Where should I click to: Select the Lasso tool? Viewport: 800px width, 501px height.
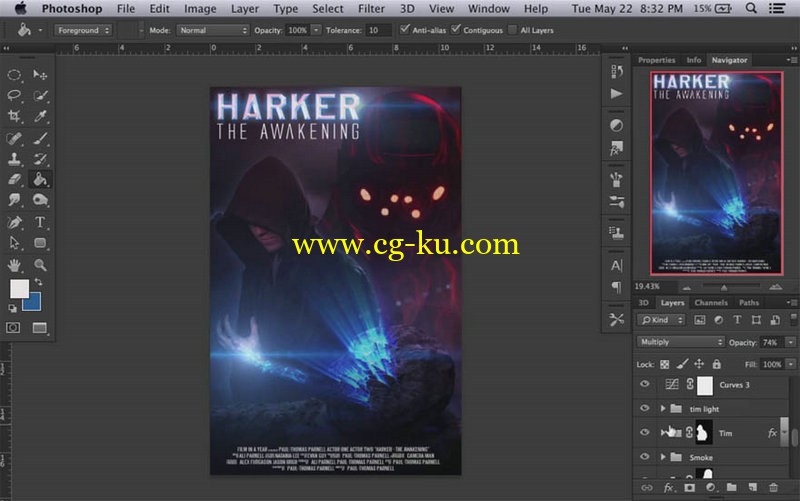click(x=14, y=95)
